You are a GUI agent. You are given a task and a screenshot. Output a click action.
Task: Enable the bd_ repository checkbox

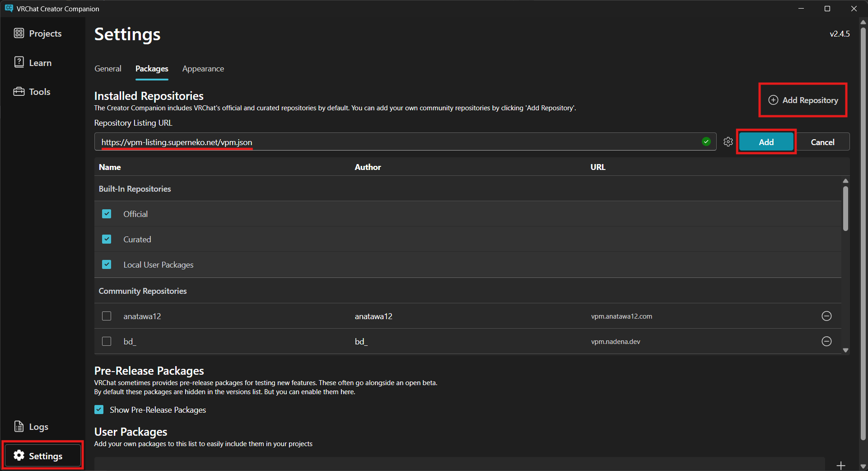click(107, 341)
